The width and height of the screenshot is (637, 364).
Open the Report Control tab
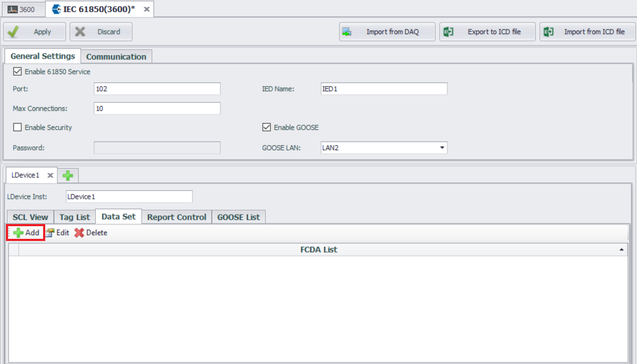[x=176, y=217]
